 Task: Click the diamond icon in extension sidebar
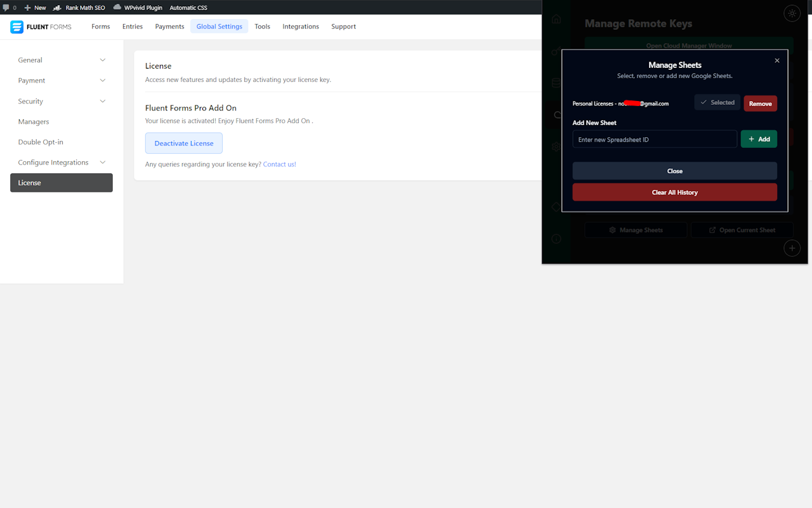556,207
